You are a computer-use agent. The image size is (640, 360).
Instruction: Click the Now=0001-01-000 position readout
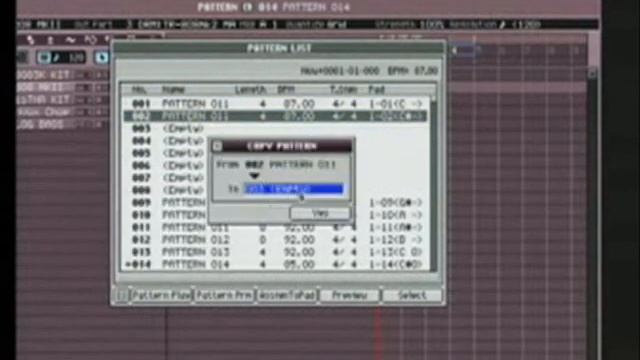(x=340, y=71)
